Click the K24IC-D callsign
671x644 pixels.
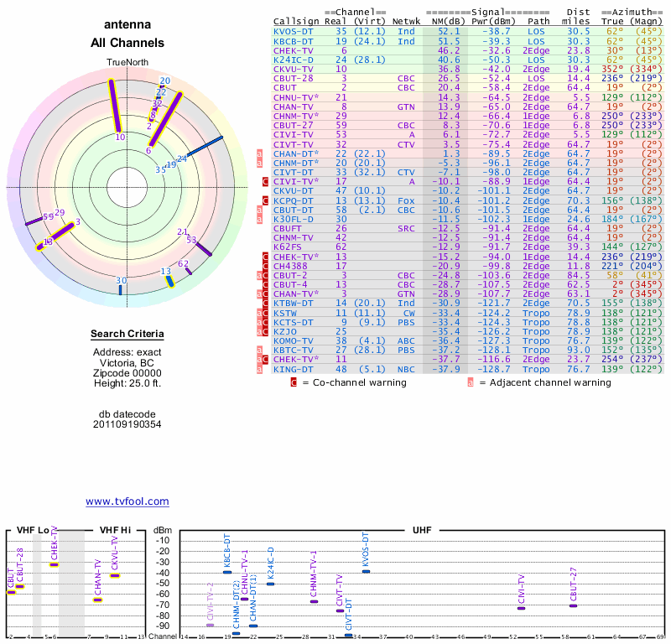(294, 60)
